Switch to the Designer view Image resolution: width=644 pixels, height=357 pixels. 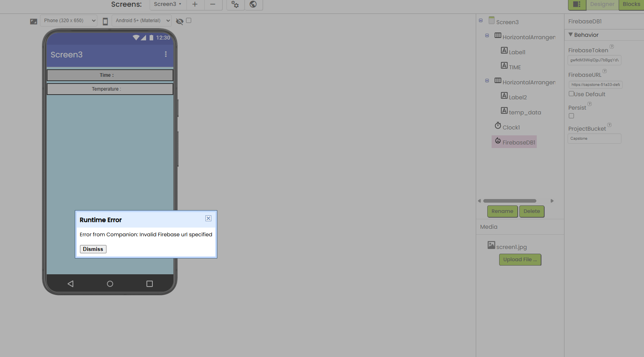click(x=602, y=4)
